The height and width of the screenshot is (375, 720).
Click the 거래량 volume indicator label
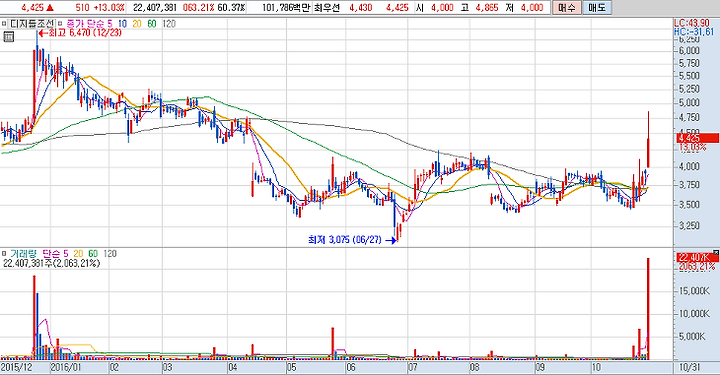[24, 253]
